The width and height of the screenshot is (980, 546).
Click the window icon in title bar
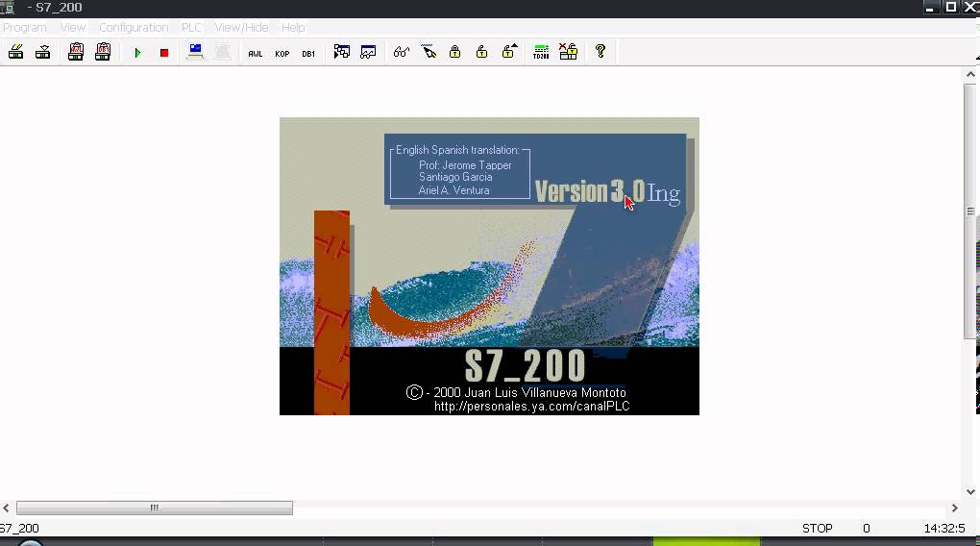(8, 8)
